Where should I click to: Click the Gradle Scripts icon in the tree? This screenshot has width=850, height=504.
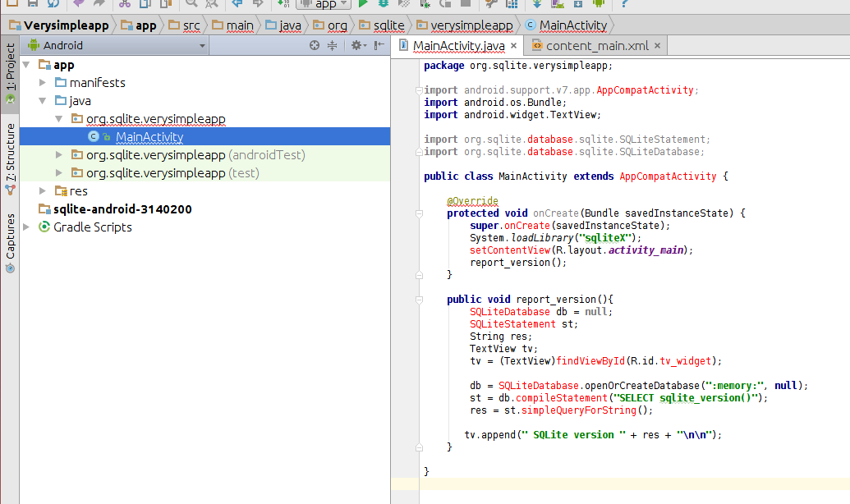point(44,227)
